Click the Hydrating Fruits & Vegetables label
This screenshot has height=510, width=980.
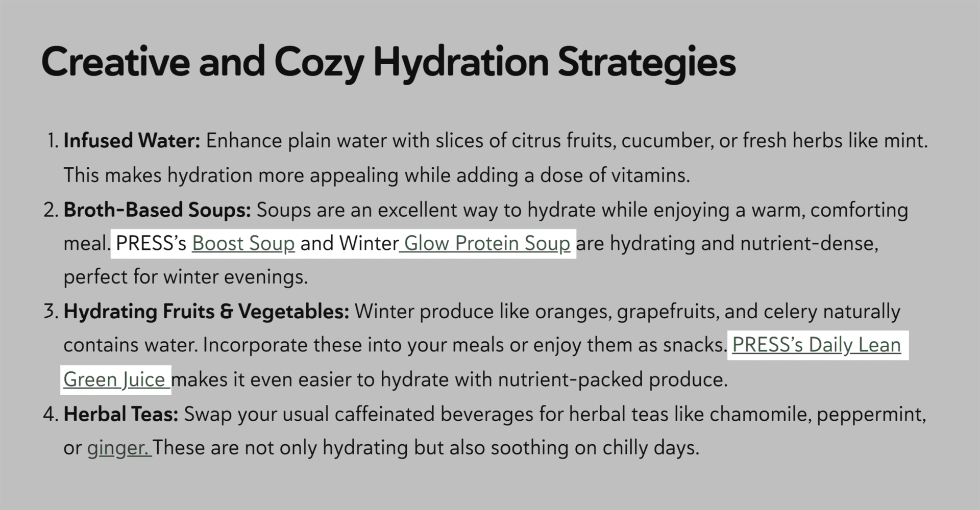(206, 311)
